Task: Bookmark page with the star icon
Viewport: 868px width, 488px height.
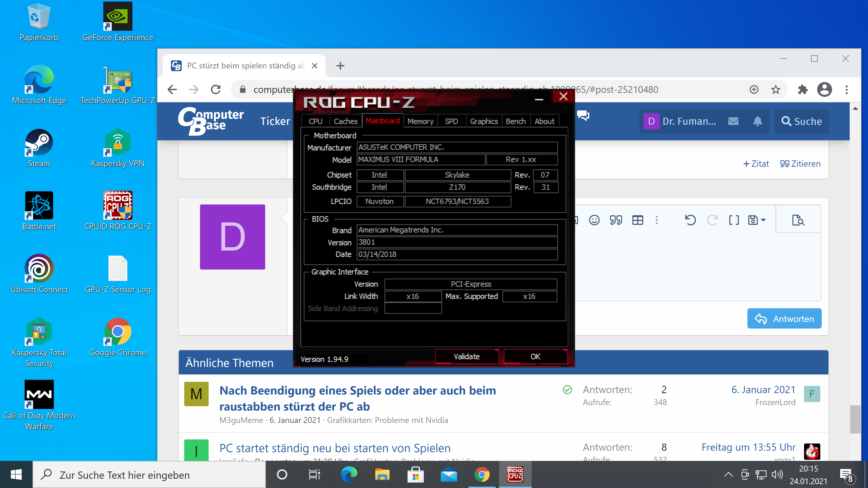Action: (775, 90)
